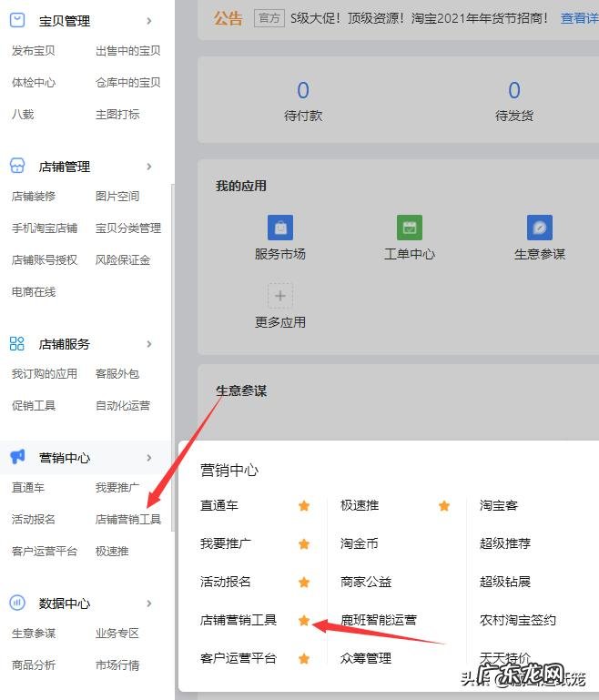This screenshot has height=700, width=599.
Task: Toggle star next to 客户运营平台
Action: (304, 658)
